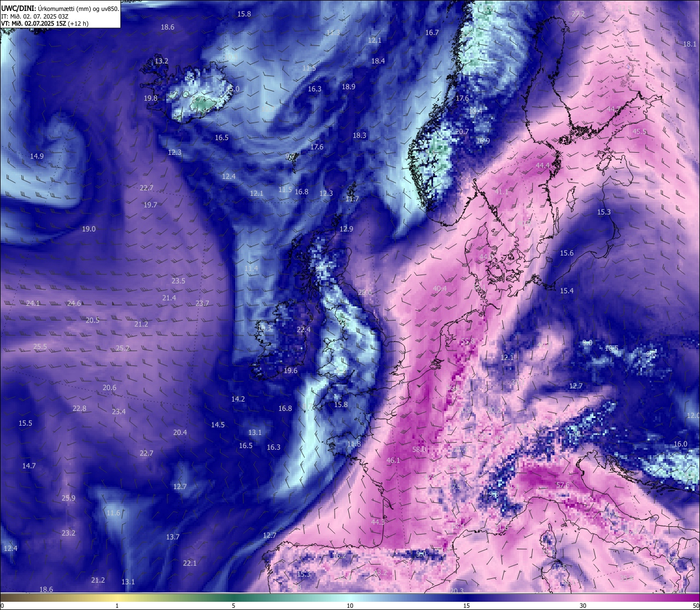The height and width of the screenshot is (610, 700).
Task: Click the 11.6 value on the map
Action: [x=113, y=513]
